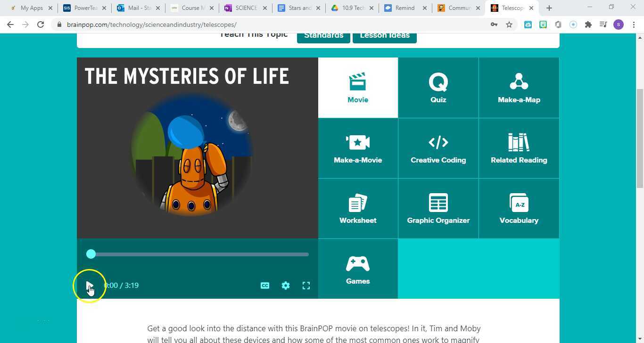This screenshot has width=644, height=343.
Task: Click the Lesson Ideas button
Action: tap(384, 35)
